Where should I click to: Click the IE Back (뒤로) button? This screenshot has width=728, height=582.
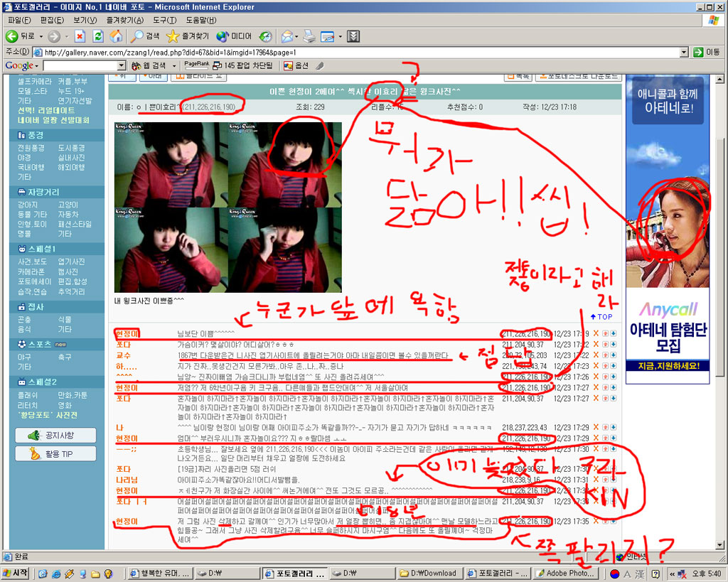pyautogui.click(x=19, y=36)
